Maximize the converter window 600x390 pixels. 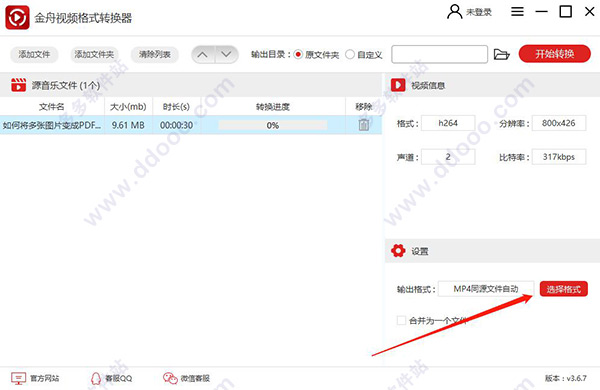coord(566,12)
